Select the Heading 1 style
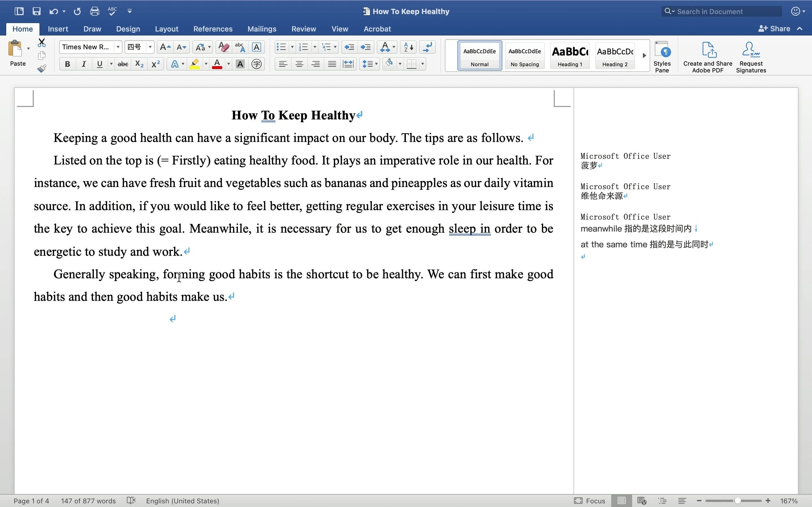This screenshot has height=507, width=812. pyautogui.click(x=570, y=56)
